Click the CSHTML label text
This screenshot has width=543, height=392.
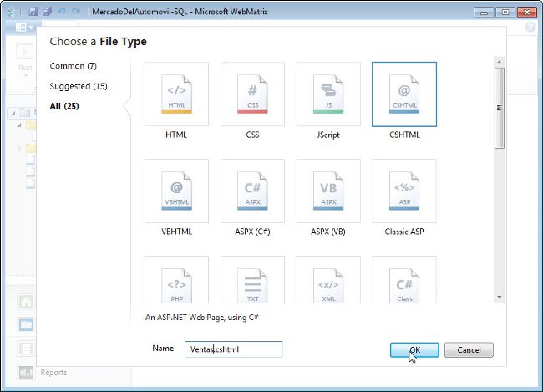[x=404, y=135]
